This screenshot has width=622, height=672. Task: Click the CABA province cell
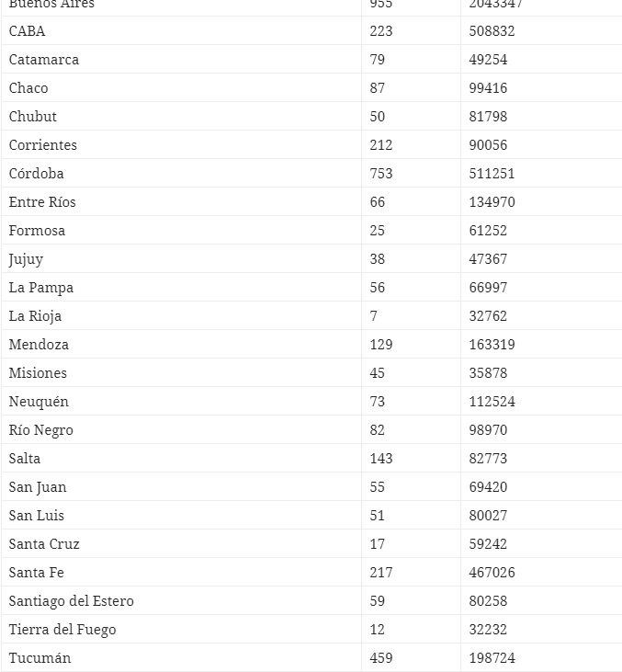pyautogui.click(x=27, y=31)
